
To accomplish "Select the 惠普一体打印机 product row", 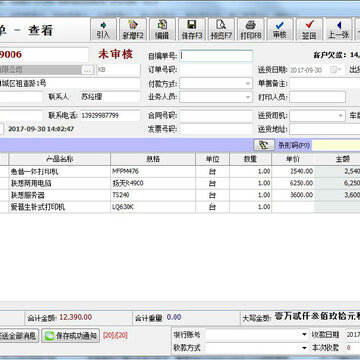I will click(x=180, y=171).
